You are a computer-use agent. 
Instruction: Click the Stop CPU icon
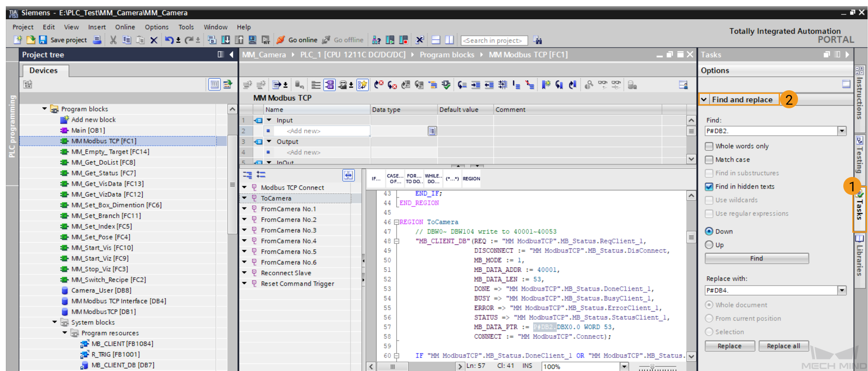[403, 40]
